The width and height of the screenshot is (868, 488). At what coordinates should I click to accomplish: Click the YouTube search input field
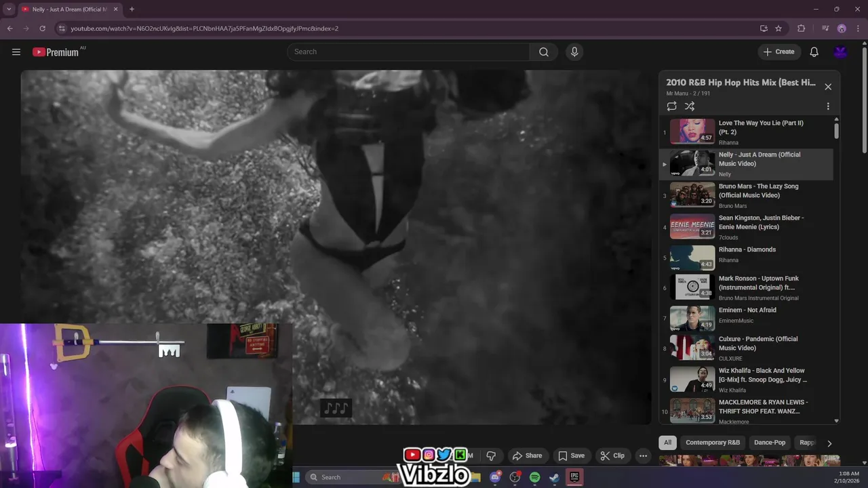click(x=408, y=52)
